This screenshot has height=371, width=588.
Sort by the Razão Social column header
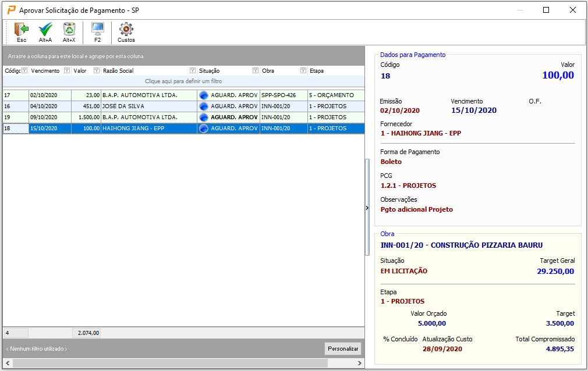pyautogui.click(x=118, y=70)
